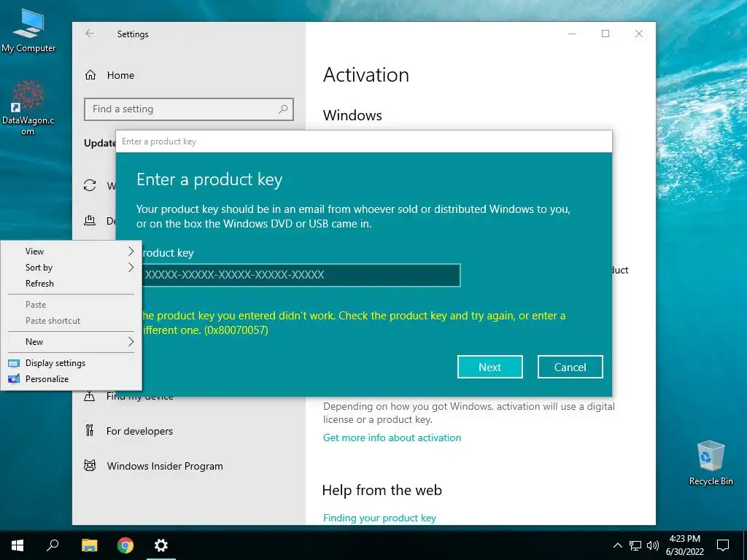Open taskbar search
This screenshot has height=560, width=747.
(53, 545)
